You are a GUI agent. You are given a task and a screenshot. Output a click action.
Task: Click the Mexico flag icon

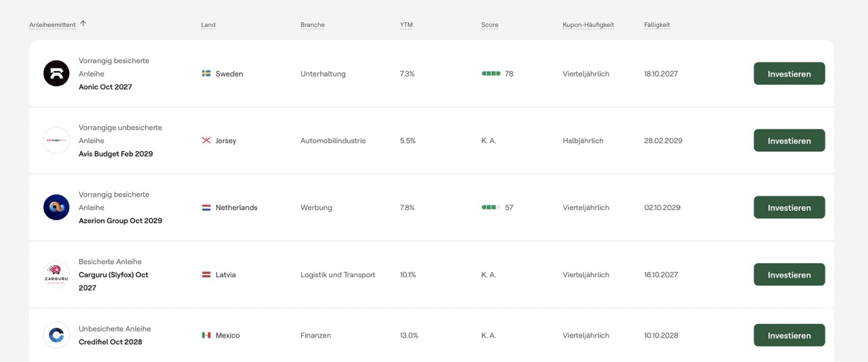[x=206, y=335]
